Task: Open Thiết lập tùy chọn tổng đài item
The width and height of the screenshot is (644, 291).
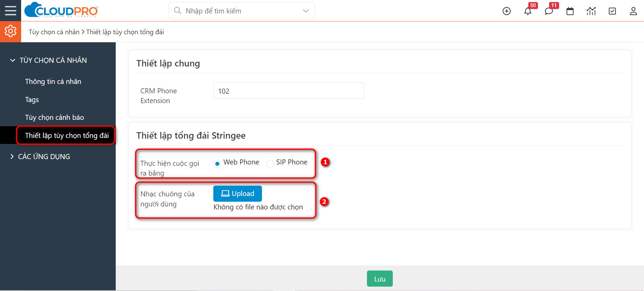Action: (x=67, y=135)
